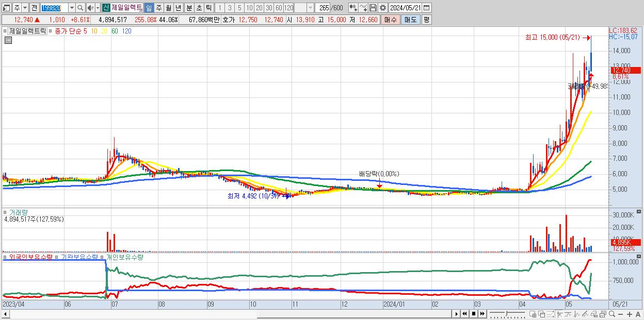This screenshot has height=320, width=644.
Task: Switch to 주 weekly chart period
Action: coord(158,8)
